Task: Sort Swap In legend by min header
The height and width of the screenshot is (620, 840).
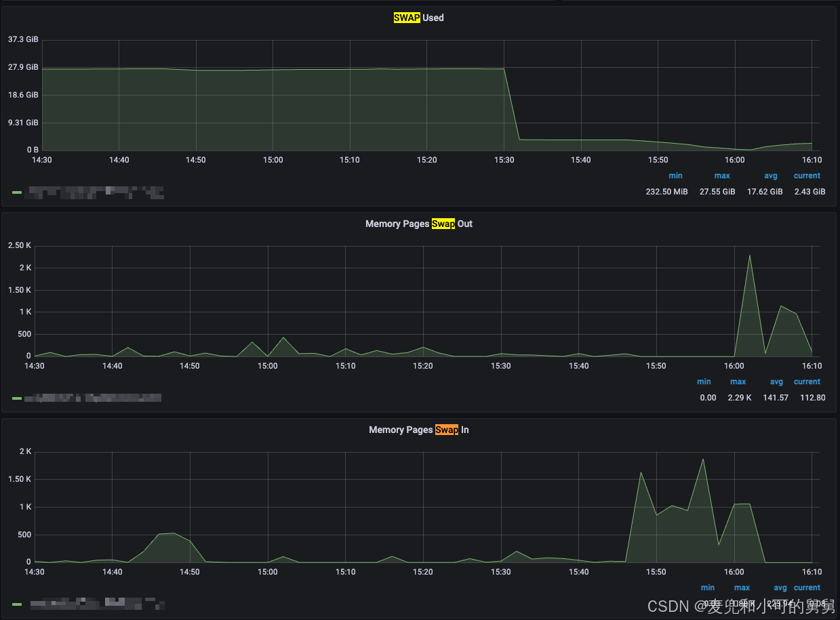Action: pos(708,587)
